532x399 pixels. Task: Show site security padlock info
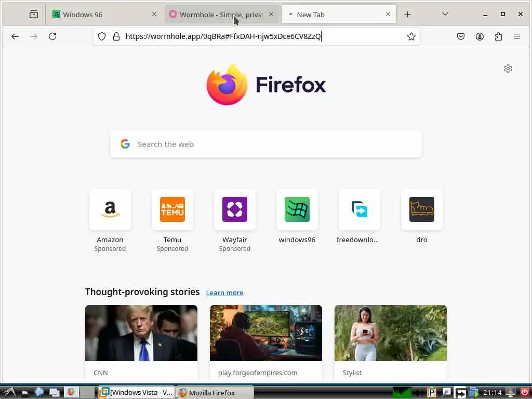click(116, 36)
